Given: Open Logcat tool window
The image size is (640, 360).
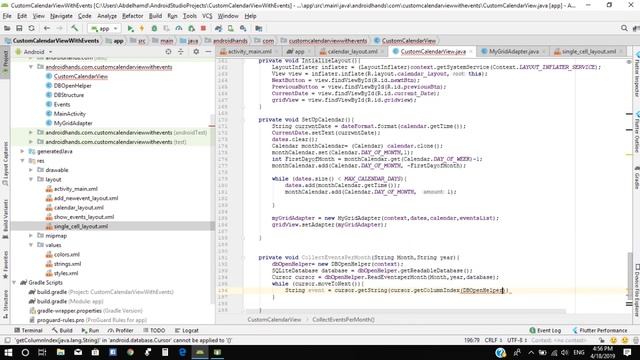Looking at the screenshot, I should click(x=187, y=331).
